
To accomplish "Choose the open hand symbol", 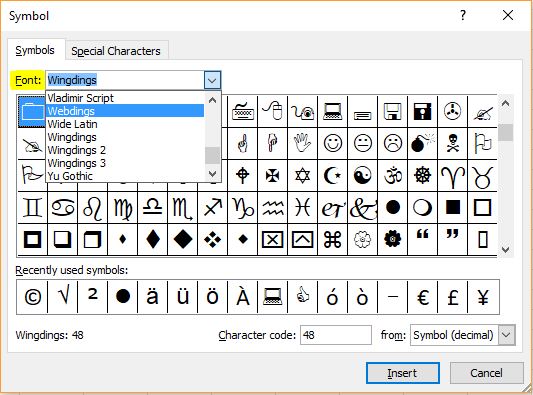I will coord(303,143).
